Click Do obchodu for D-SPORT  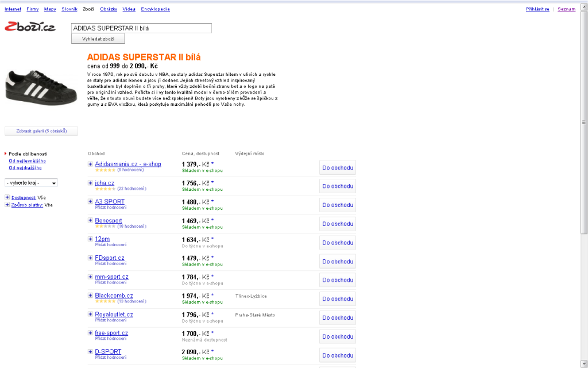pos(338,355)
